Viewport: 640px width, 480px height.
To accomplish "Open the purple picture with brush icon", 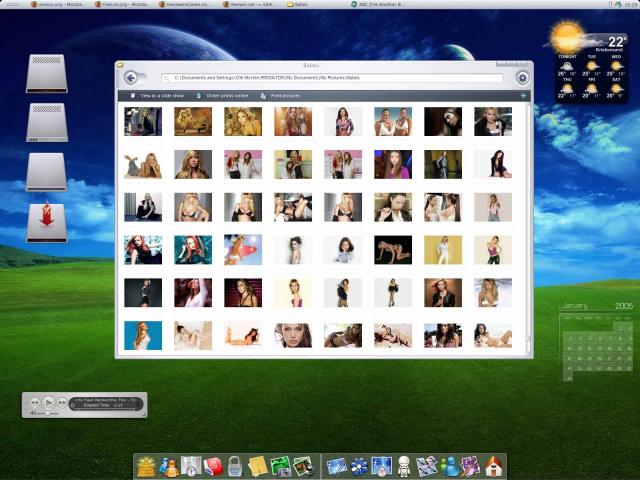I will coord(471,467).
